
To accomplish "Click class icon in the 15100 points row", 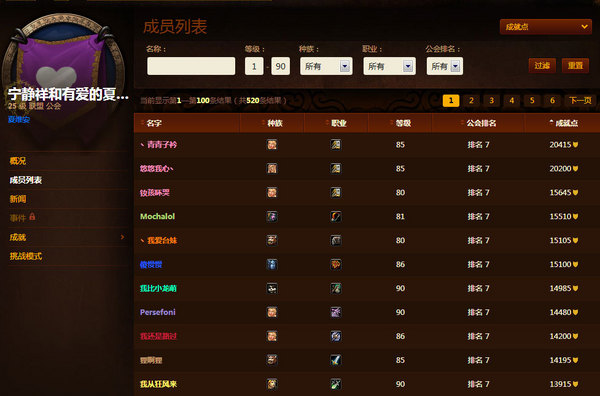I will 336,264.
